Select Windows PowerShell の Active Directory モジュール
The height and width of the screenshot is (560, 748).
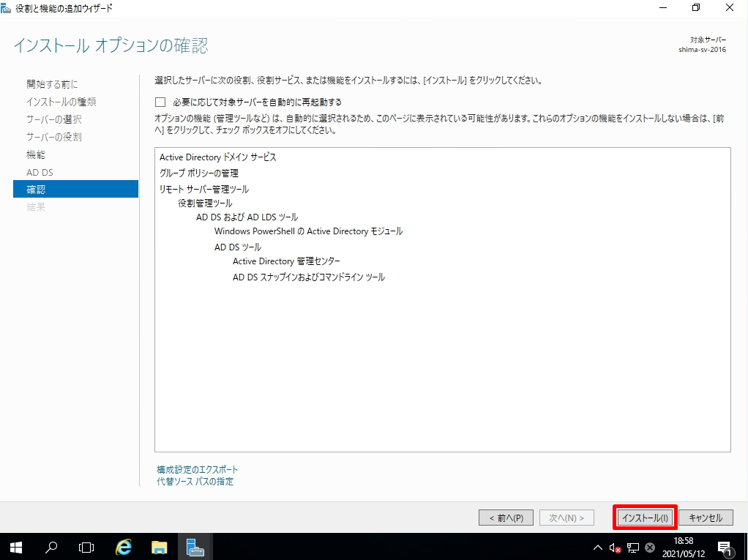[x=309, y=231]
